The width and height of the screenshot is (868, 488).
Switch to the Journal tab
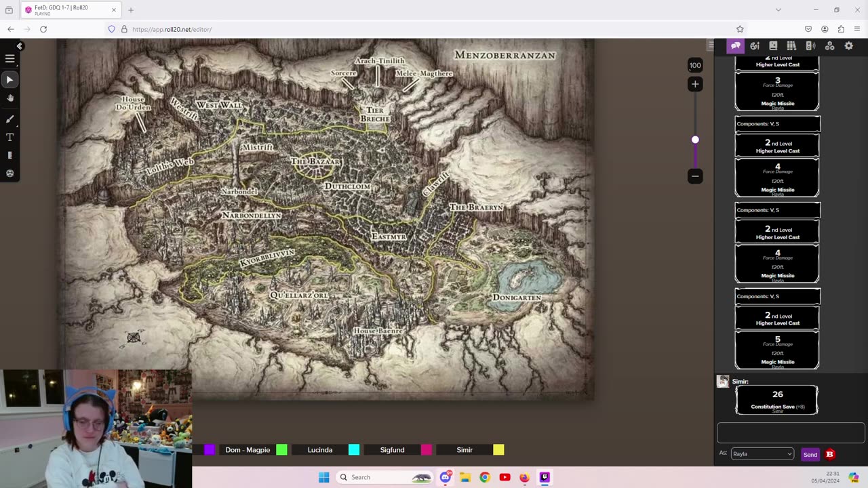(773, 46)
